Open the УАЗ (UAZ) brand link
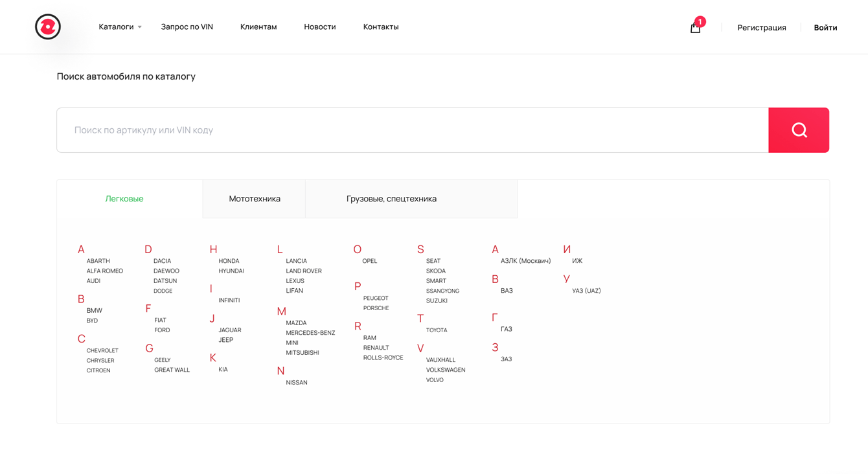Image resolution: width=868 pixels, height=474 pixels. 586,291
